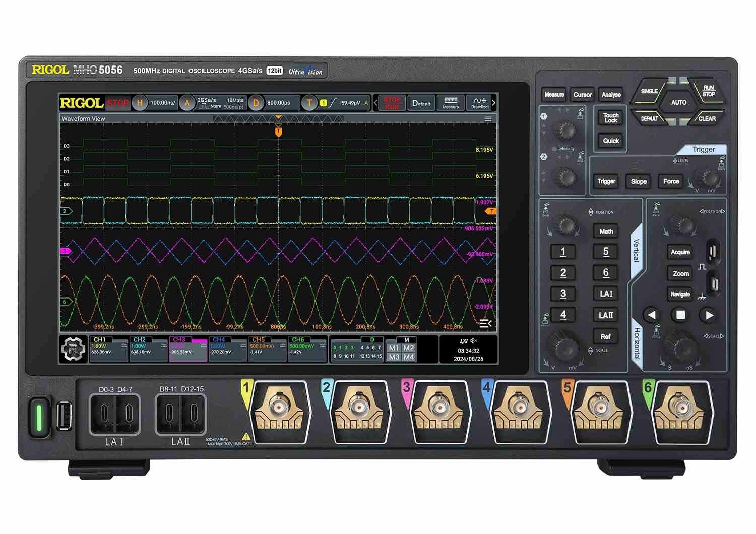The height and width of the screenshot is (534, 756).
Task: Click left chevron of shortcut toolbar
Action: click(375, 103)
